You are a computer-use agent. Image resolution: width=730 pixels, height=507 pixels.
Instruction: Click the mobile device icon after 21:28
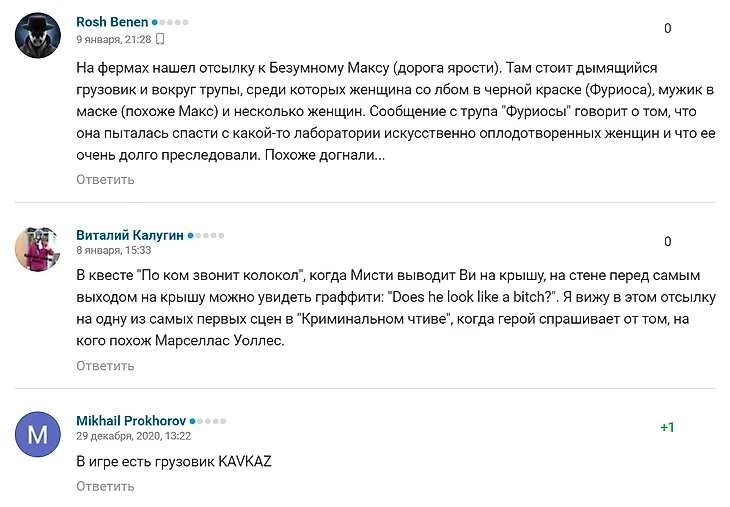point(160,39)
